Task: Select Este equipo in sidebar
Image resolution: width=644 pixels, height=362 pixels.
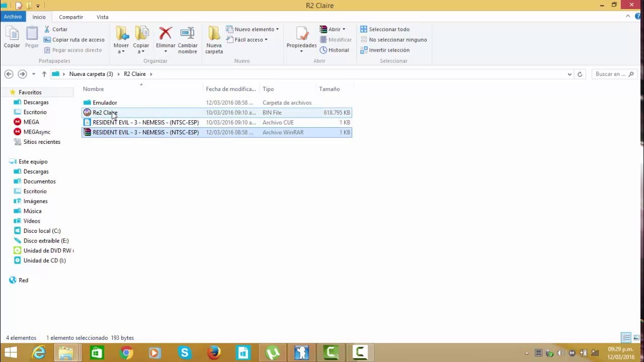Action: (x=33, y=161)
